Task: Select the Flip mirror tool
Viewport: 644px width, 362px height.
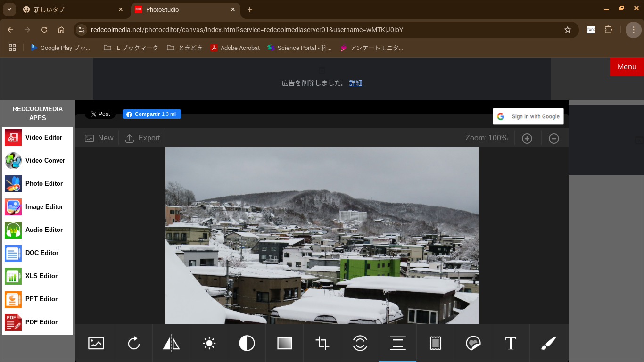Action: pyautogui.click(x=171, y=343)
